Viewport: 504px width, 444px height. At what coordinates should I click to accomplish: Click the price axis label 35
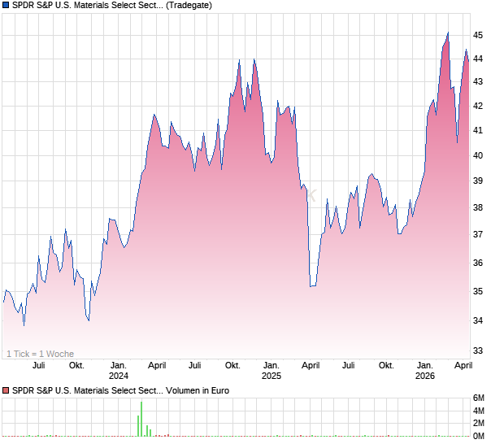click(478, 291)
